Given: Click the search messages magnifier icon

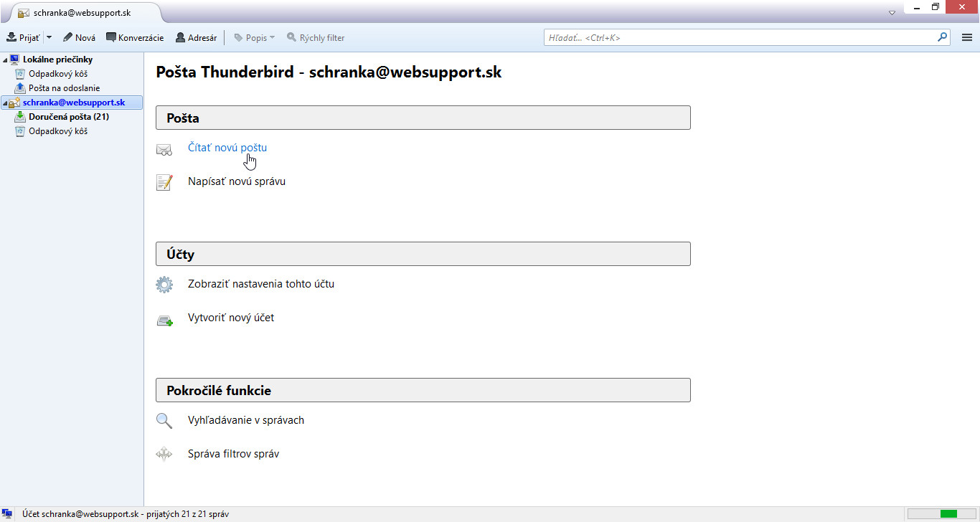Looking at the screenshot, I should pos(164,421).
